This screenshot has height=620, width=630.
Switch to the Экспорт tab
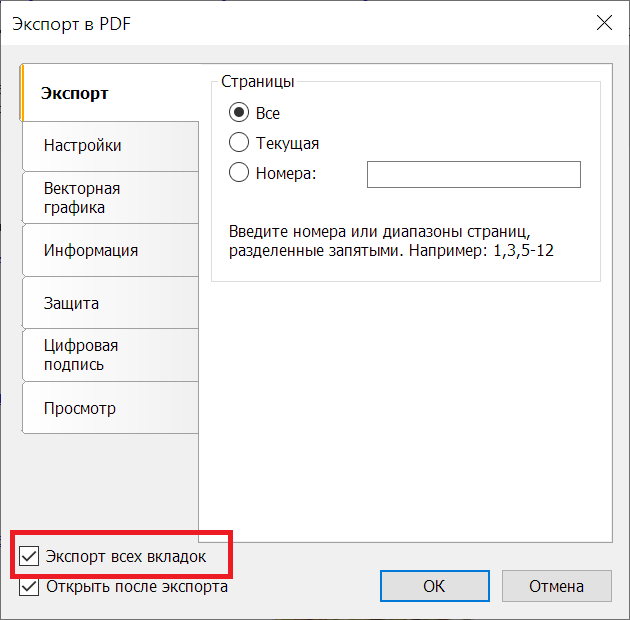(110, 93)
